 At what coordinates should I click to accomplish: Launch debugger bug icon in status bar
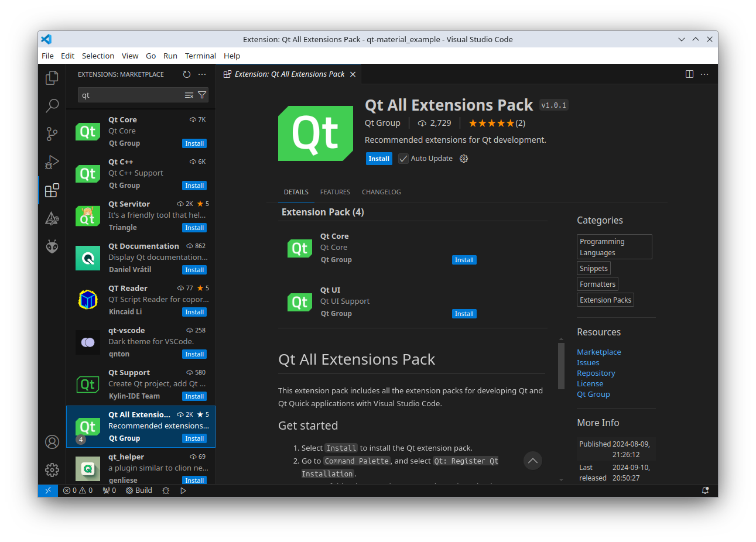(x=166, y=490)
